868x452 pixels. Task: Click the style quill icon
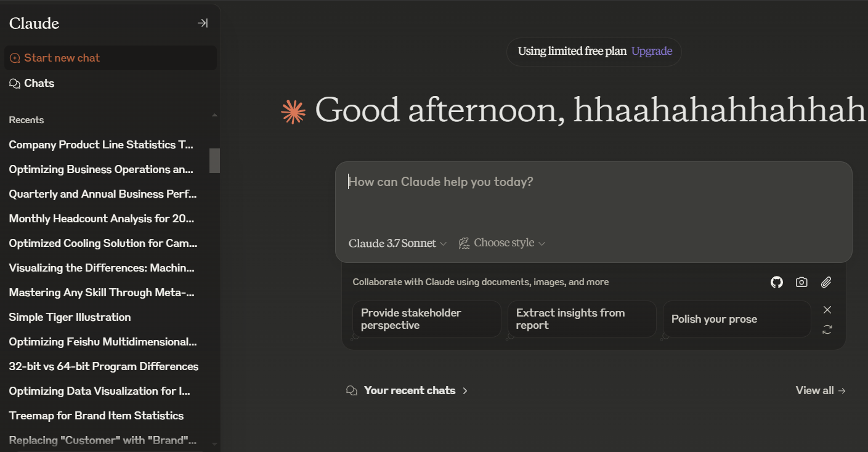pyautogui.click(x=464, y=243)
